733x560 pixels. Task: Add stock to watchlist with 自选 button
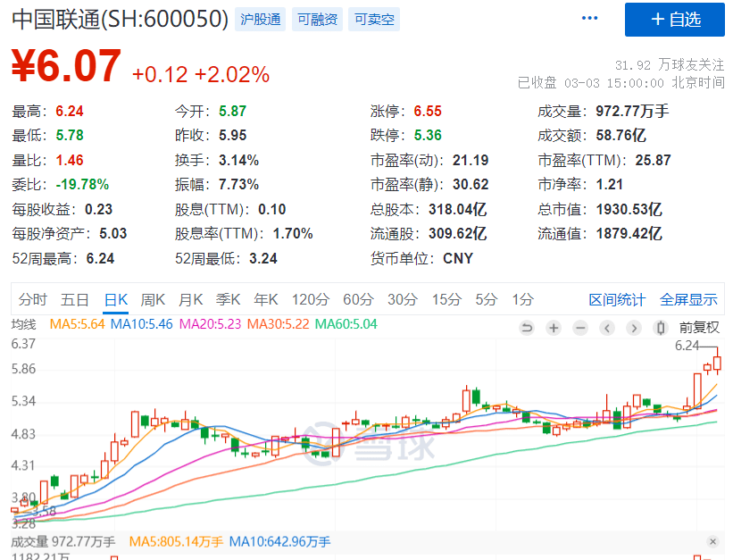coord(675,20)
